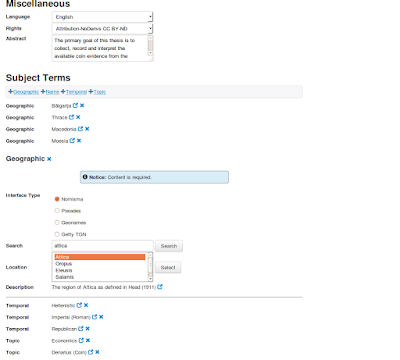Select Salamis in the Location list
Viewport: 400px width, 360px height.
100,277
